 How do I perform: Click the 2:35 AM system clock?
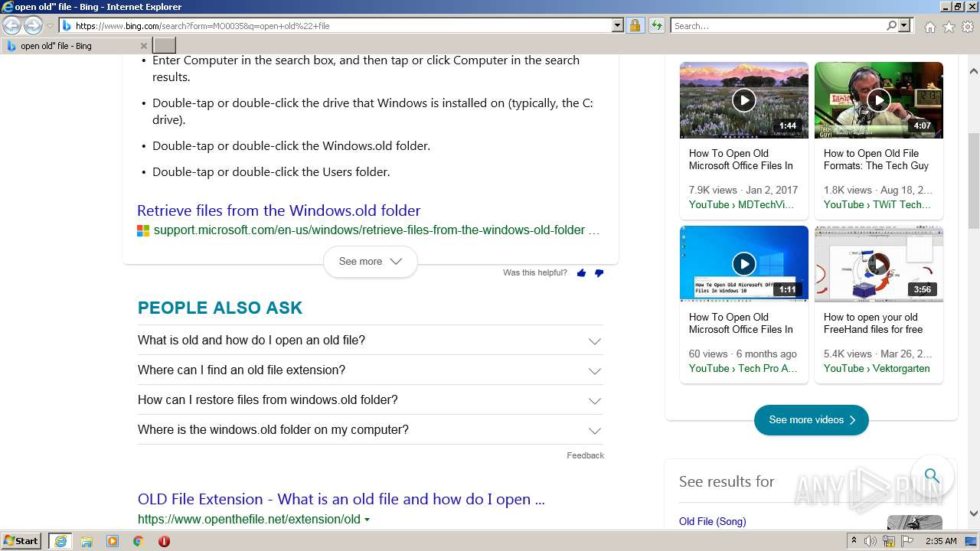[x=941, y=541]
